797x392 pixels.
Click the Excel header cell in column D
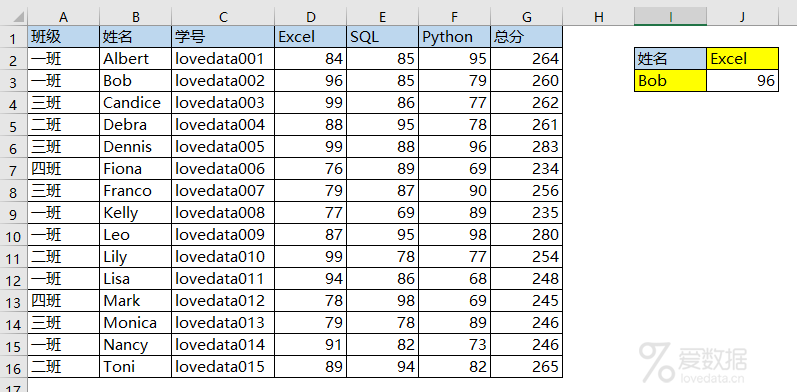[311, 37]
